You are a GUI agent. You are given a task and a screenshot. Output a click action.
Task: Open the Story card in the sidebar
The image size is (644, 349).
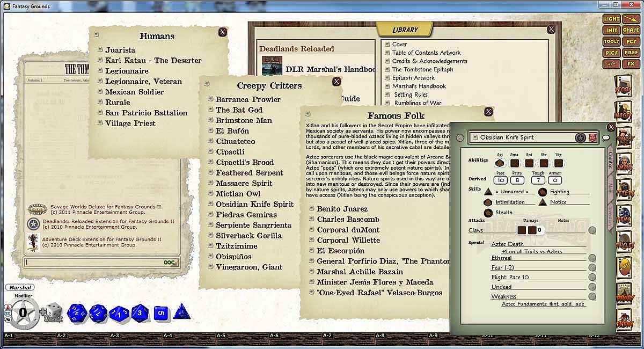tap(624, 85)
